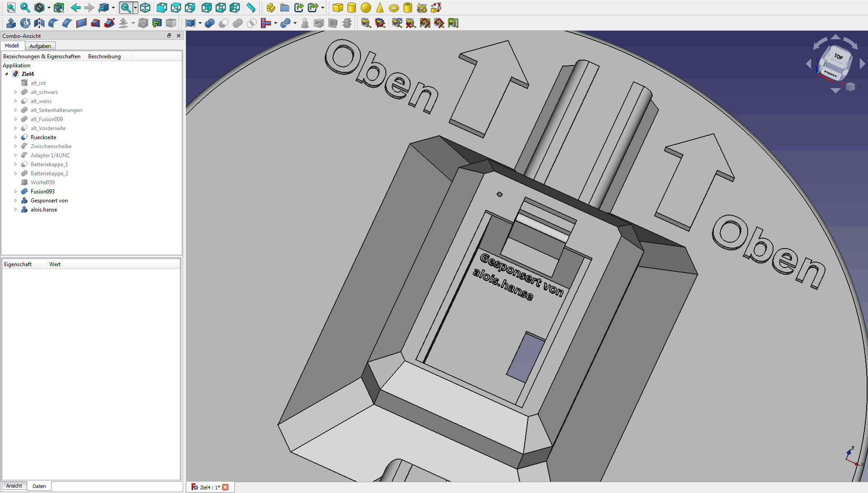This screenshot has width=868, height=493.
Task: Expand the alt_schwarz tree item
Action: click(15, 92)
